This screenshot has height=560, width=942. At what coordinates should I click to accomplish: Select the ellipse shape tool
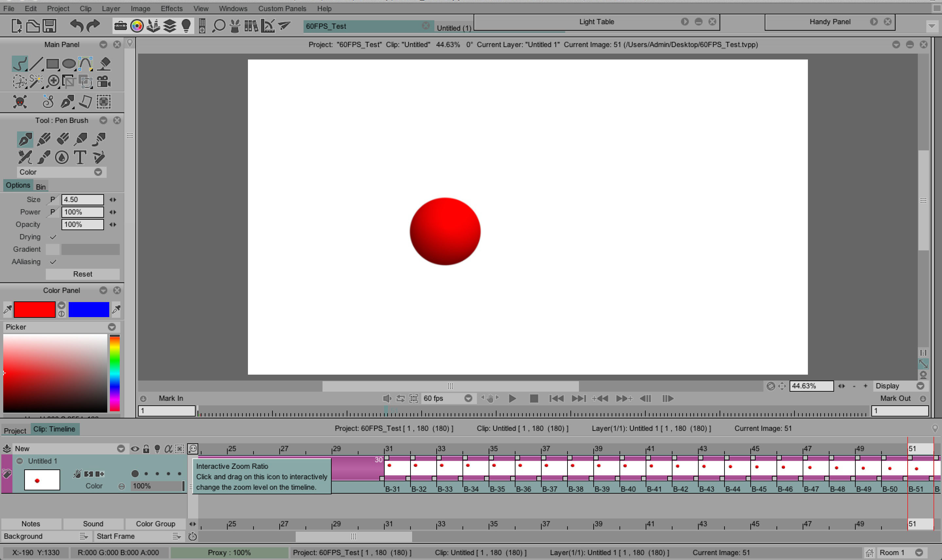pyautogui.click(x=69, y=64)
